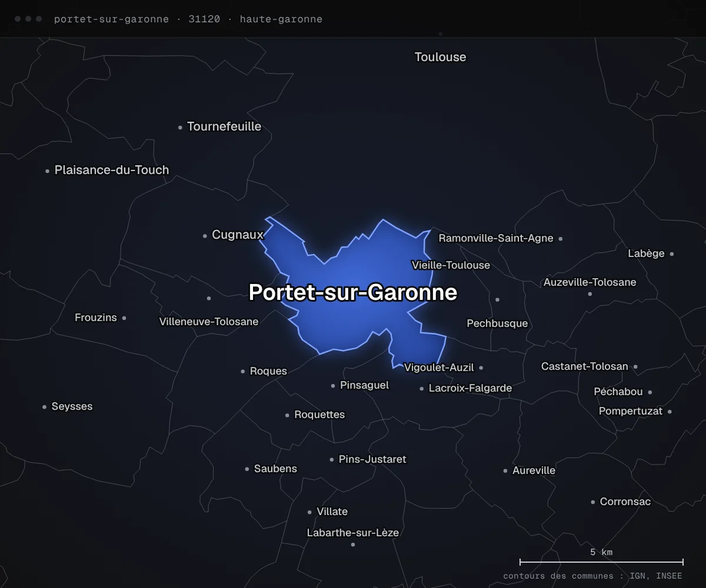The image size is (706, 588).
Task: Select the Lacroix-Falgarde label
Action: pyautogui.click(x=470, y=388)
